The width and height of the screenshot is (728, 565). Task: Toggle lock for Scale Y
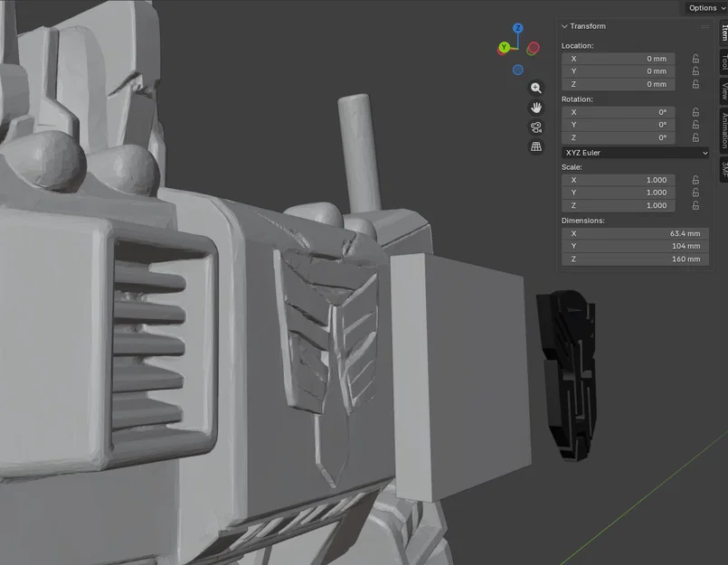(x=695, y=193)
